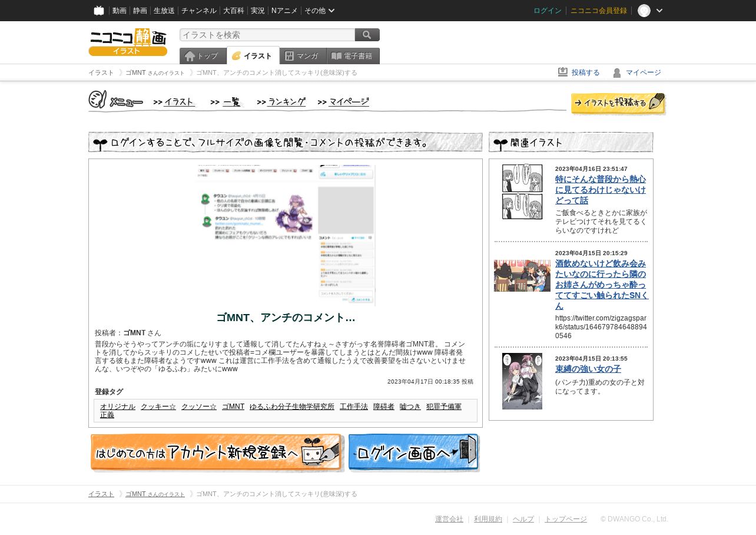Click イラスト in the bottom breadcrumb

tap(101, 494)
